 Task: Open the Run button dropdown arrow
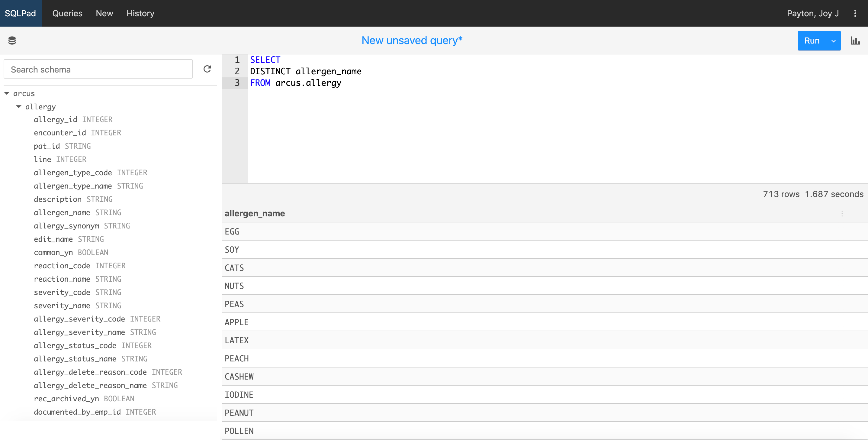point(833,41)
